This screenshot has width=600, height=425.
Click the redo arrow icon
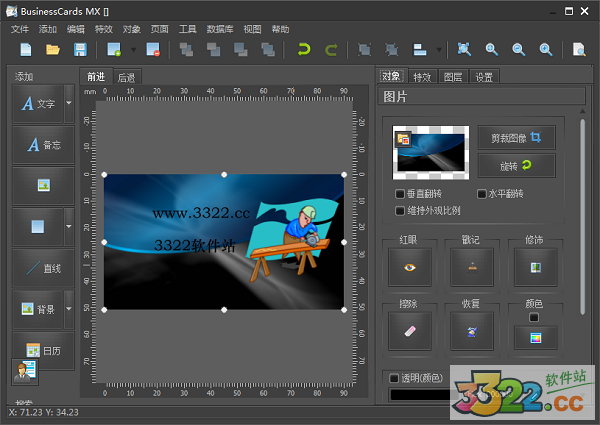tap(331, 50)
